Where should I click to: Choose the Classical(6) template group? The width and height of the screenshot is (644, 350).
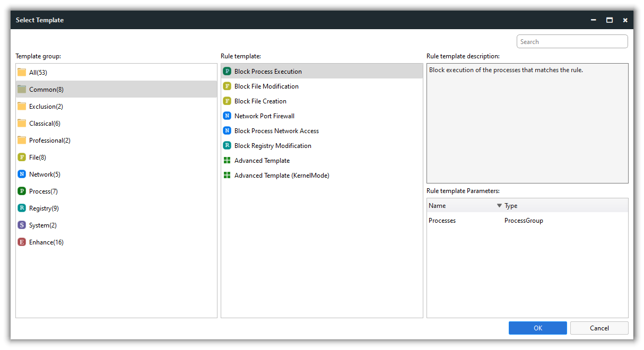coord(45,124)
